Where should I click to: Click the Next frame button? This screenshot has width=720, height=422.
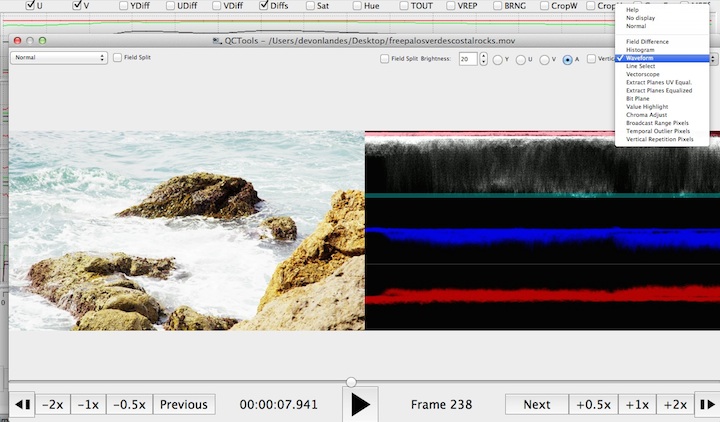(x=536, y=405)
